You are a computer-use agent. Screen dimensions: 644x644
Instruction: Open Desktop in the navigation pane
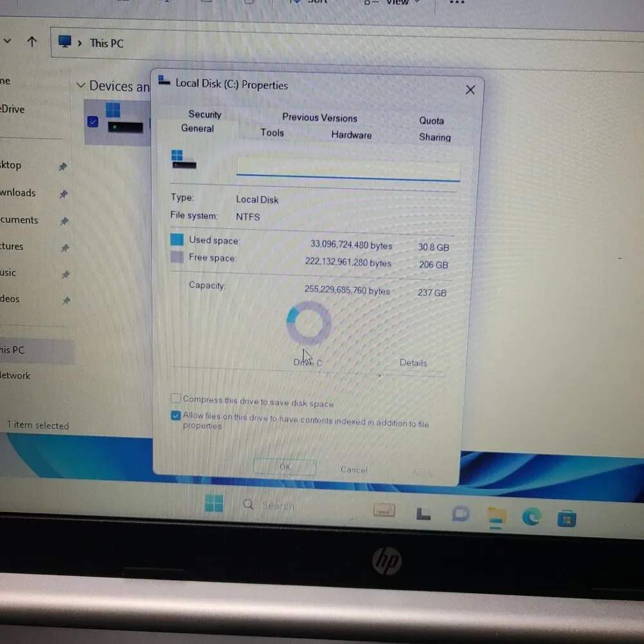[x=11, y=165]
